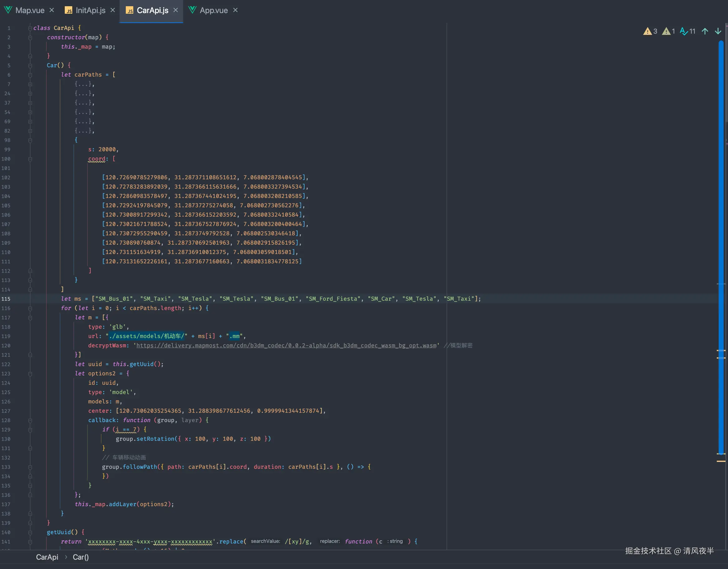Click the typo indicator showing 11
728x569 pixels.
[688, 31]
